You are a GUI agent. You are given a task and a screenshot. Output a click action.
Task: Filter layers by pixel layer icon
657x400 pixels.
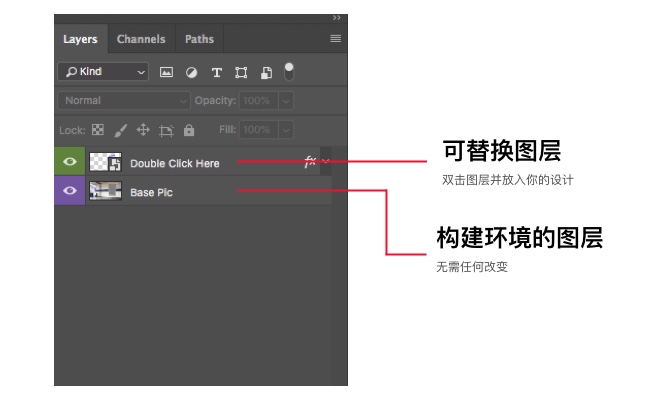click(x=167, y=72)
